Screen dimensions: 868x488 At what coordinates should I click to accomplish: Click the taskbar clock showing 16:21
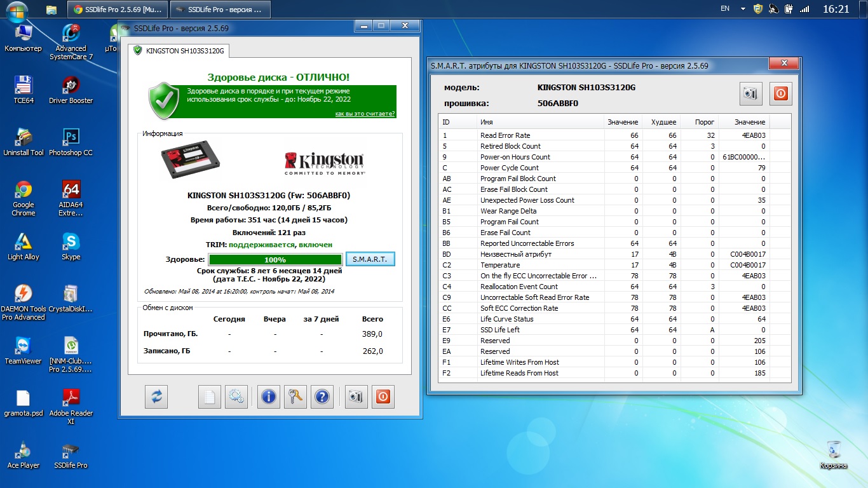point(836,9)
